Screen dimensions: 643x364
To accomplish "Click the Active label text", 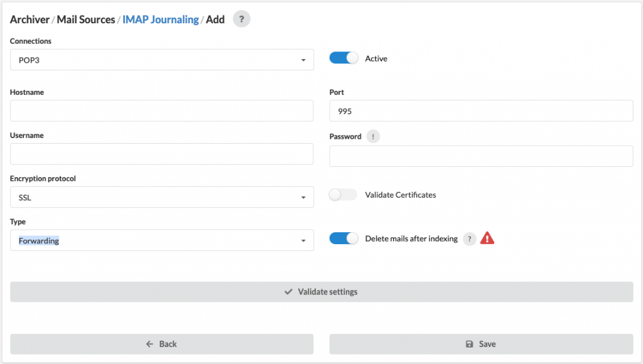I will [376, 58].
